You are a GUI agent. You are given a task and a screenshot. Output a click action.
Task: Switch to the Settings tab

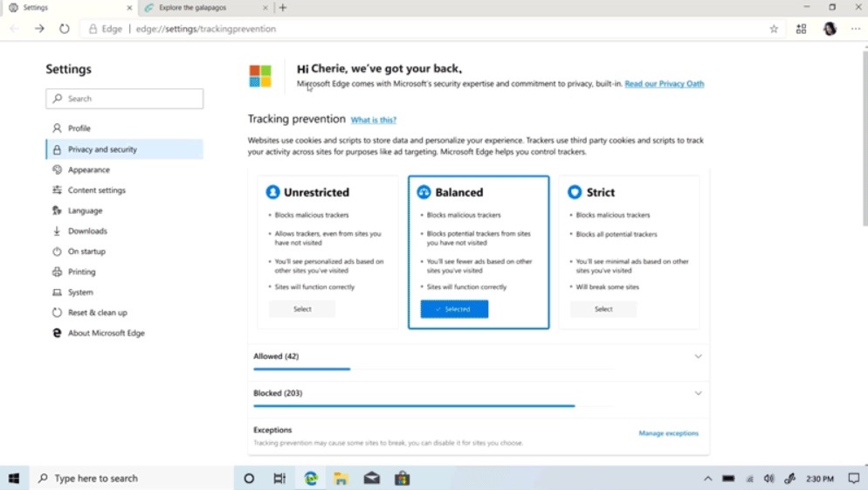point(71,8)
